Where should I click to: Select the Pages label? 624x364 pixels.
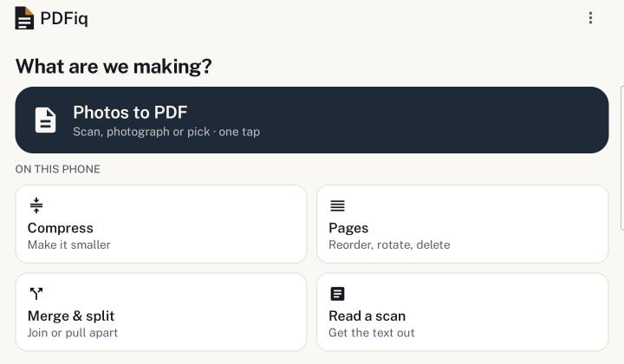[348, 228]
